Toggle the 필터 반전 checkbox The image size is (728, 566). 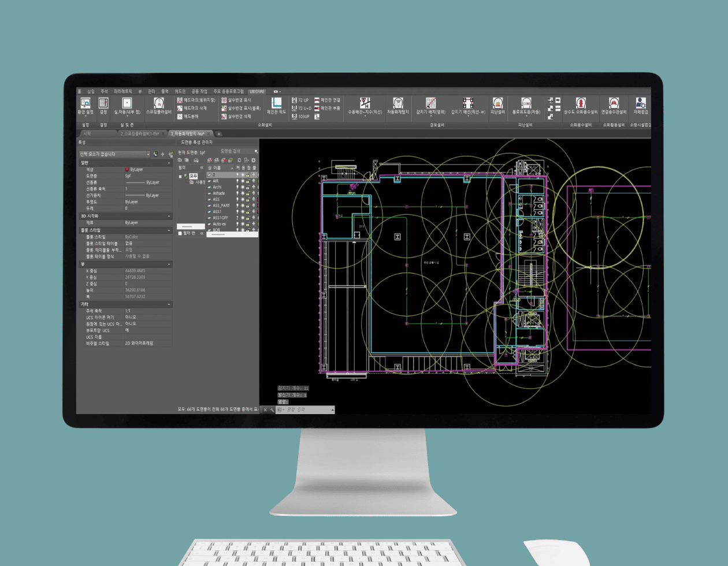180,233
